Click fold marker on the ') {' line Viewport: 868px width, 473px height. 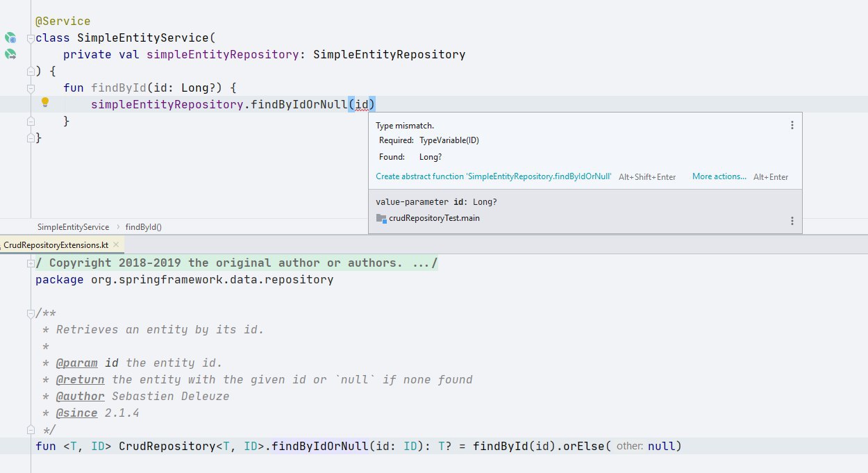[31, 72]
